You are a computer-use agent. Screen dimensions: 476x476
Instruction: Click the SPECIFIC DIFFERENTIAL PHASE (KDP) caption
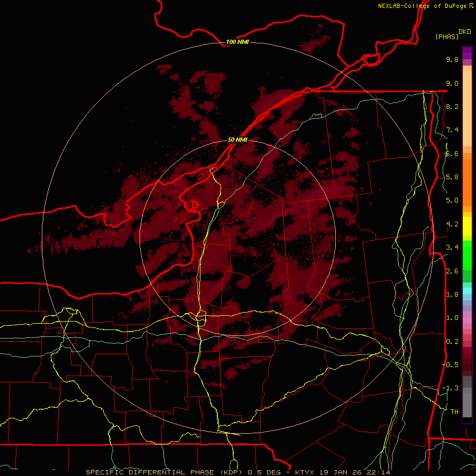pos(164,472)
